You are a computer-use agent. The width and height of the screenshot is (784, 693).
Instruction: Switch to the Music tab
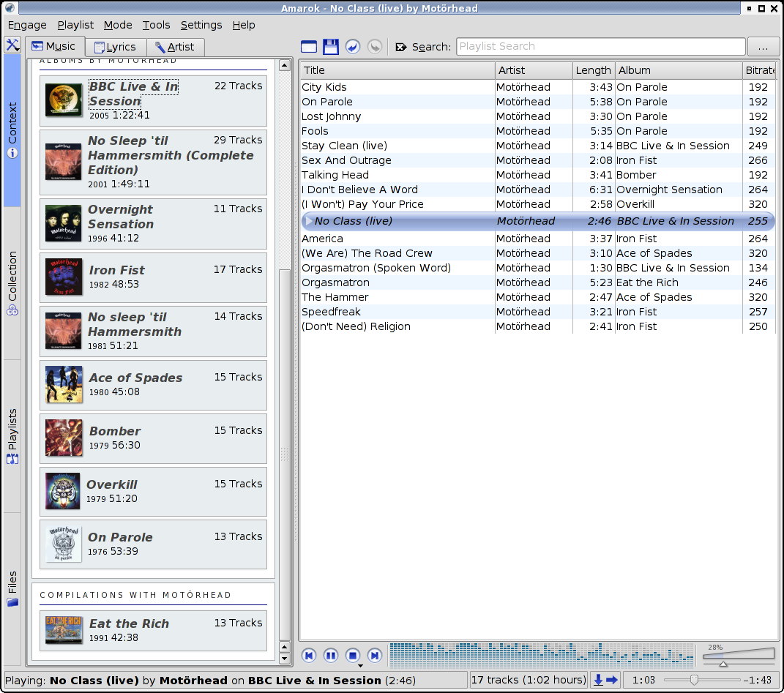point(54,46)
